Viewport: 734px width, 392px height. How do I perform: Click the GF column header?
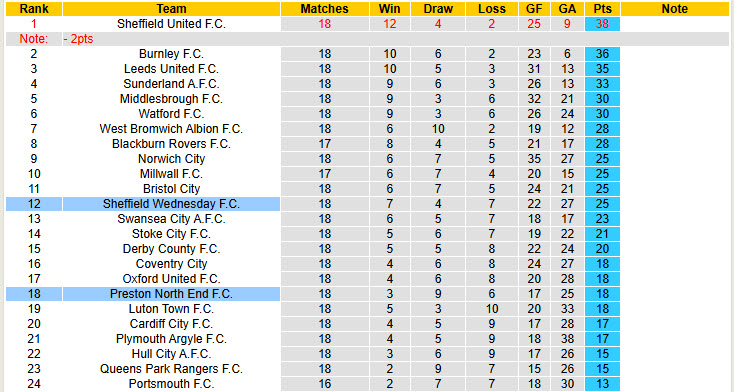534,9
